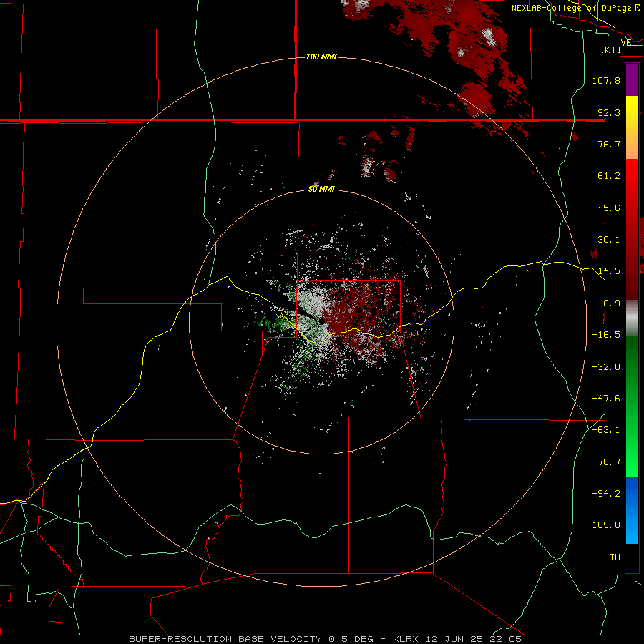
Task: Click the NEXLAB-College of DuPage credit text
Action: pos(576,8)
